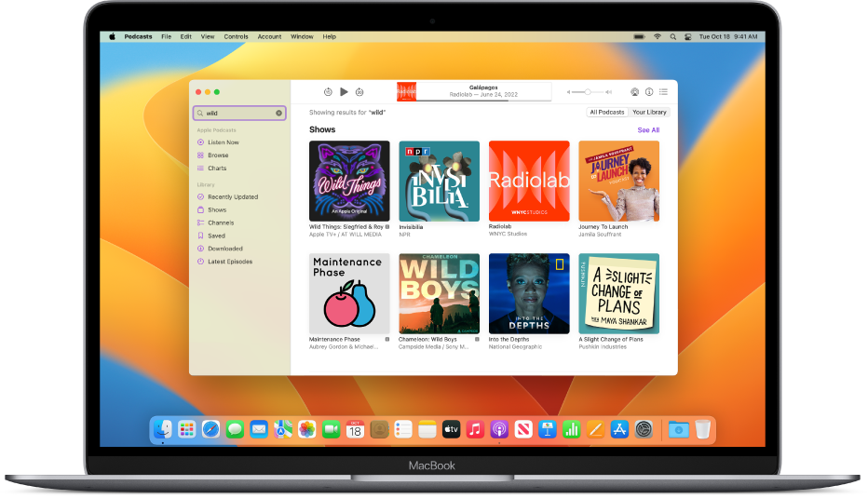Click the Radiolab artwork in the player
This screenshot has height=499, width=868.
[406, 92]
